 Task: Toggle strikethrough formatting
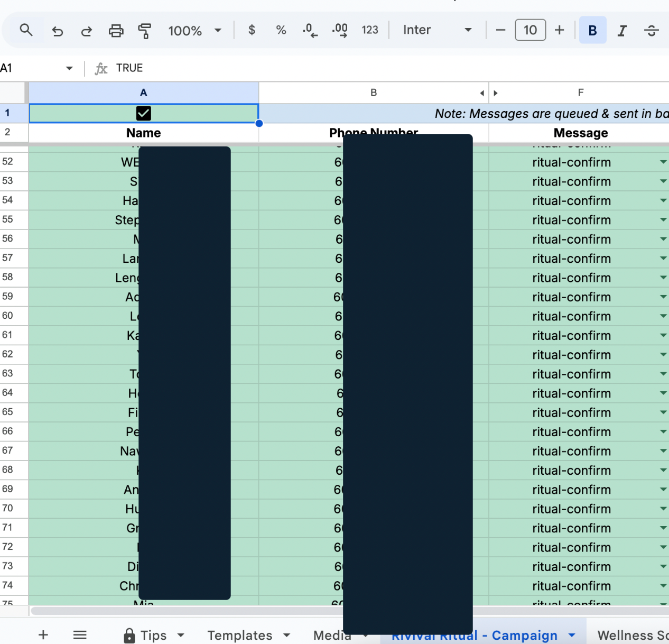(651, 31)
